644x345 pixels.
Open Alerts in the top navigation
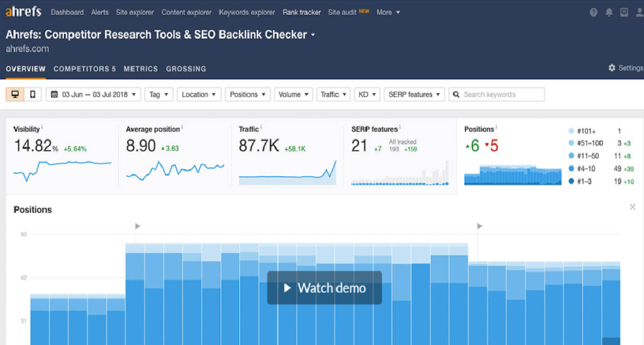[x=100, y=13]
